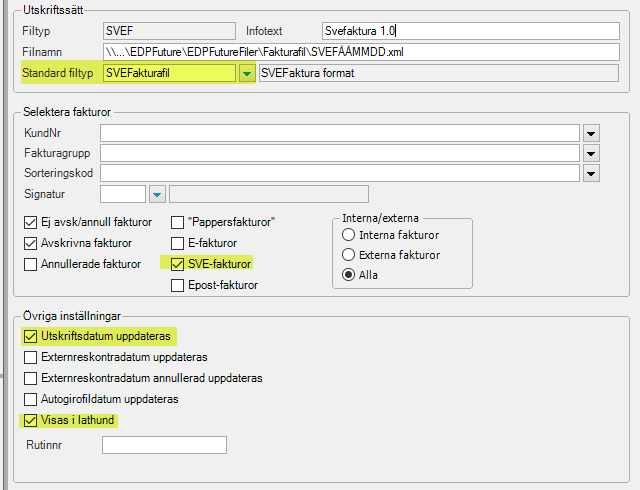Enable the "Pappersfakturor" checkbox
640x490 pixels.
pos(177,223)
